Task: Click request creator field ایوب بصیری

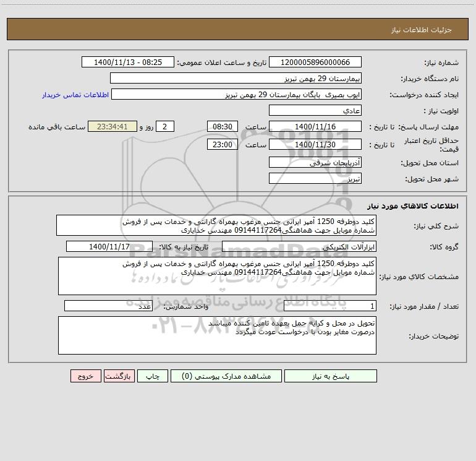Action: pos(237,95)
